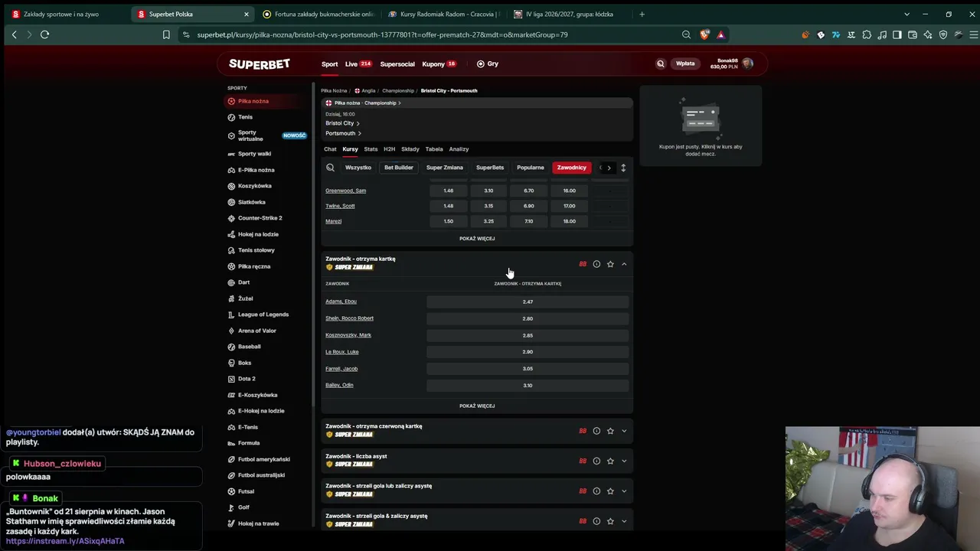The height and width of the screenshot is (551, 980).
Task: Open the site search magnifier in header
Action: [x=661, y=64]
